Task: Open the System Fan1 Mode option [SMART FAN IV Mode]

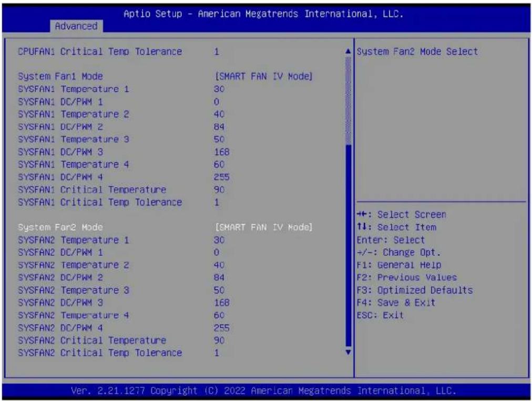Action: [263, 76]
